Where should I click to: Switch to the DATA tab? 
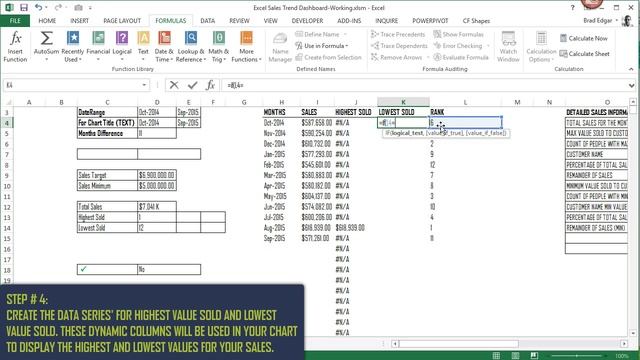pyautogui.click(x=207, y=20)
